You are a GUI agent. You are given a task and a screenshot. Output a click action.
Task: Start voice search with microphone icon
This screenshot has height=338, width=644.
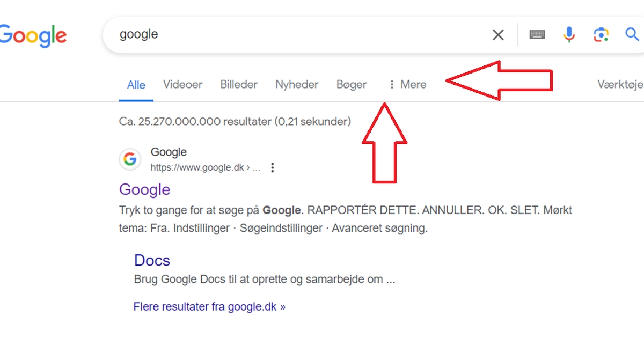click(569, 35)
